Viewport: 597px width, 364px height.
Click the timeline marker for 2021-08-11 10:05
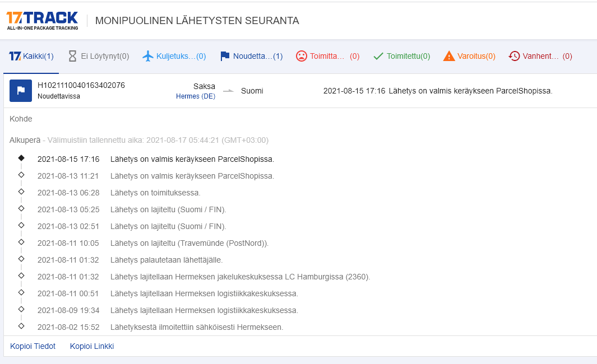point(21,242)
